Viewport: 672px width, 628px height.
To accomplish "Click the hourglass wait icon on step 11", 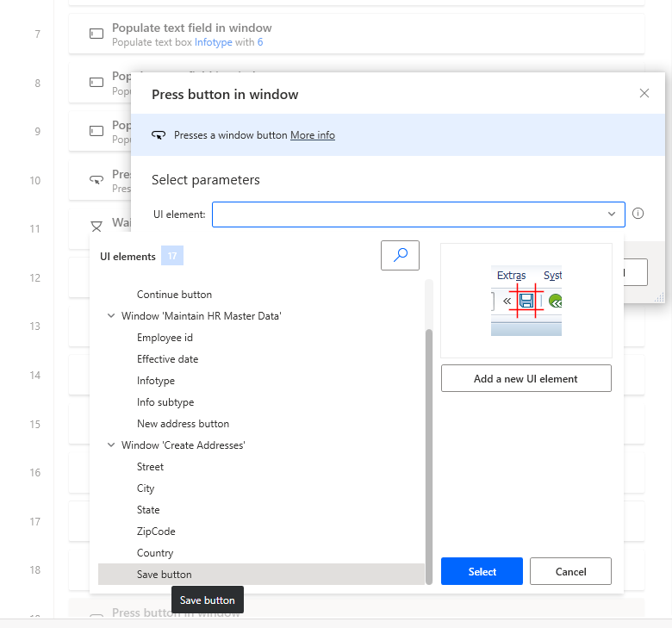I will coord(96,227).
